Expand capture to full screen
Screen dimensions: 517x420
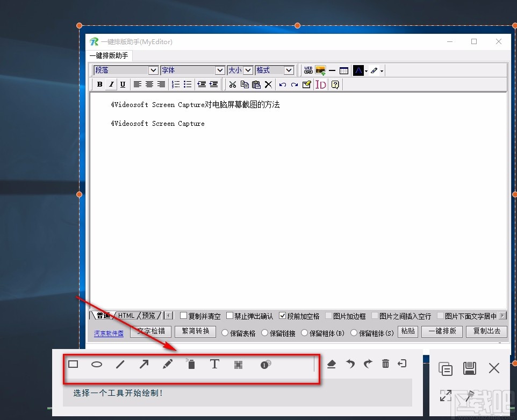click(x=446, y=396)
